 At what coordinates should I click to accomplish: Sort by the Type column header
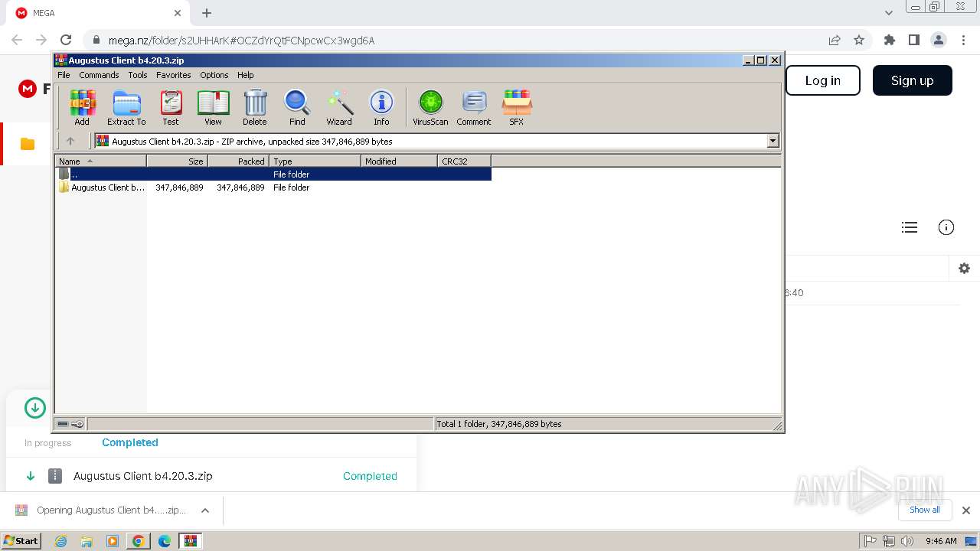click(315, 161)
